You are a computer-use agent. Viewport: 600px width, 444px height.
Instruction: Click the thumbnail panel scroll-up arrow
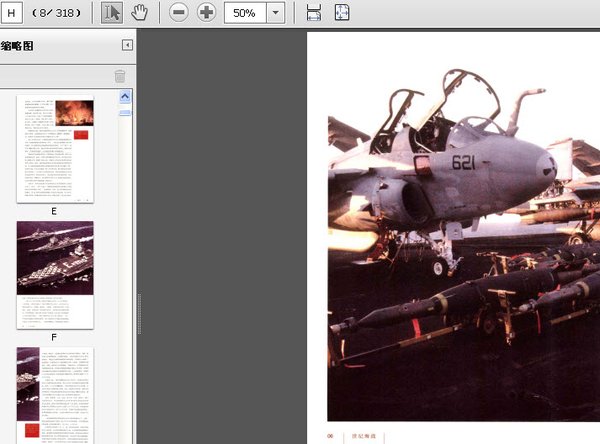point(125,96)
